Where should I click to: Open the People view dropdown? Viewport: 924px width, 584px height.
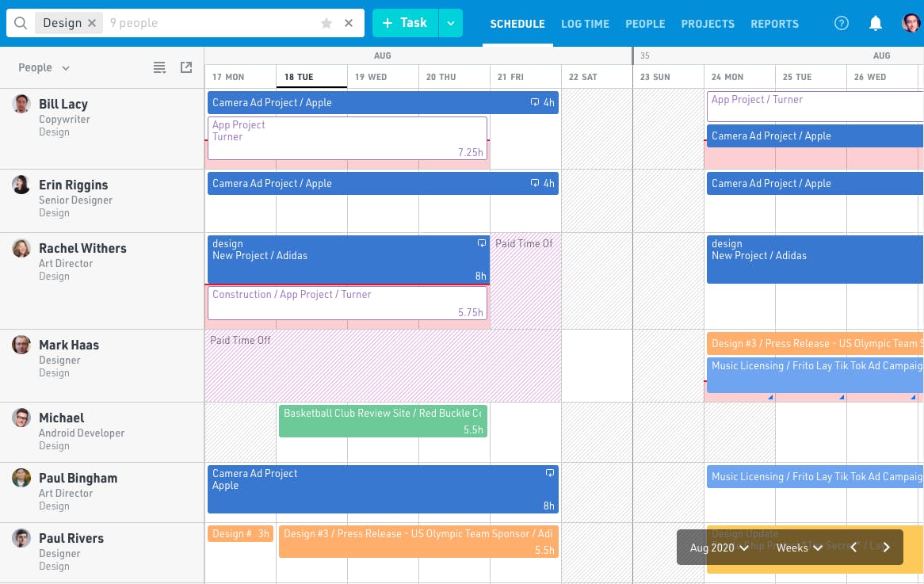pyautogui.click(x=44, y=68)
